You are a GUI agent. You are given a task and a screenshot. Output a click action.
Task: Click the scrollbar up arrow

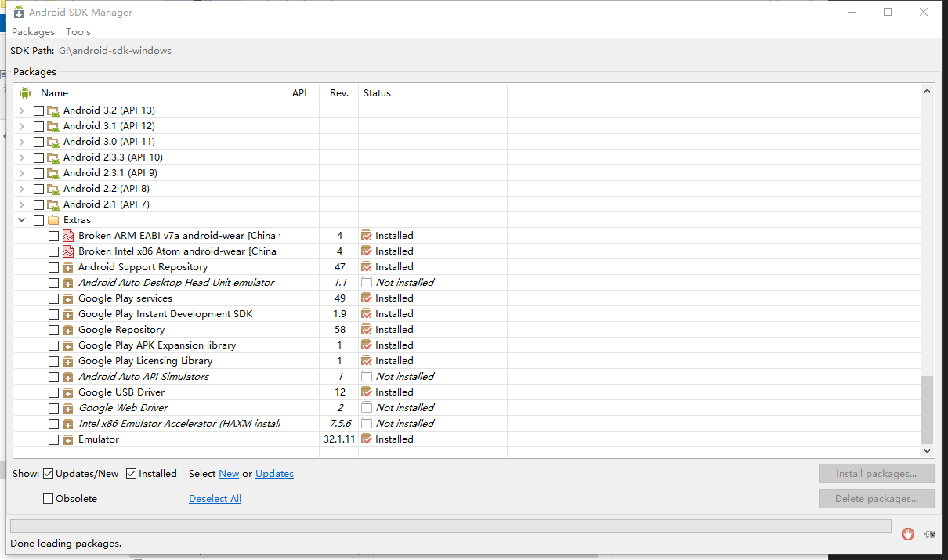928,91
